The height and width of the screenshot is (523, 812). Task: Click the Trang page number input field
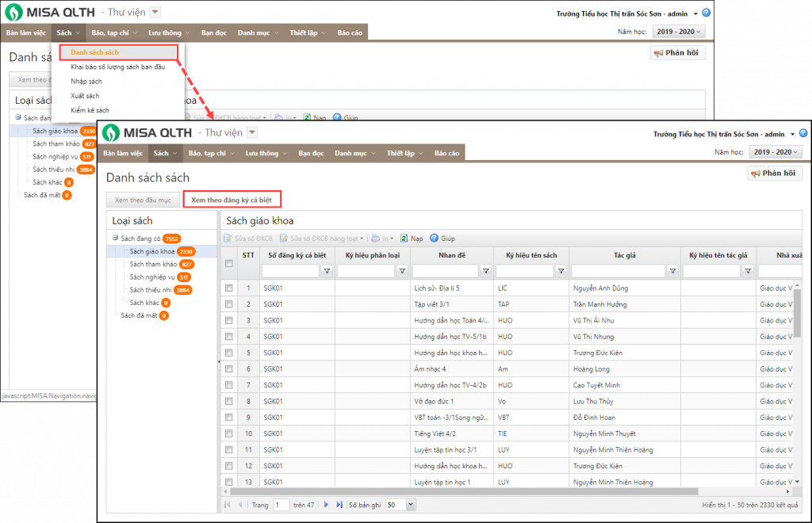[x=281, y=504]
